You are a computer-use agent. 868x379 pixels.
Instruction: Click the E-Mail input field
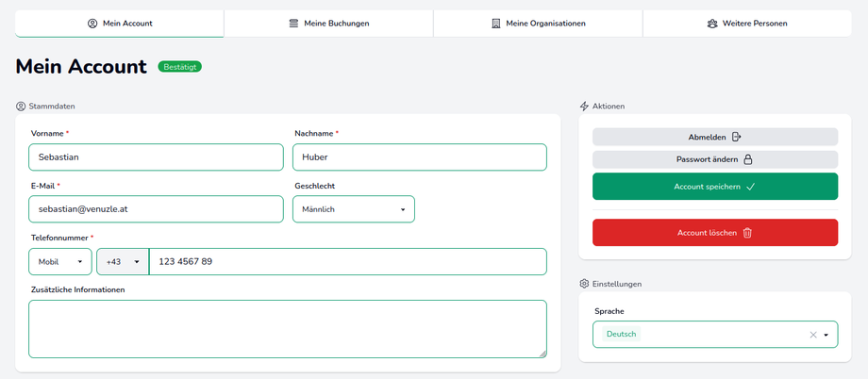[156, 209]
